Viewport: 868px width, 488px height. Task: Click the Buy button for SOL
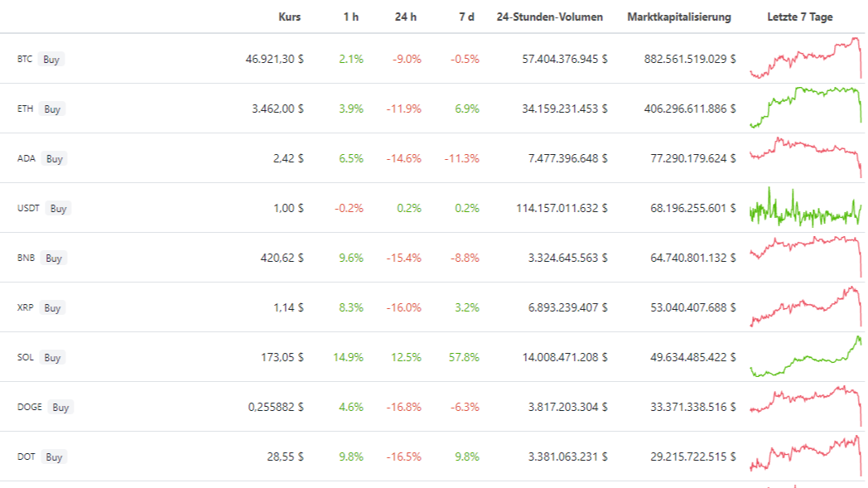[52, 358]
